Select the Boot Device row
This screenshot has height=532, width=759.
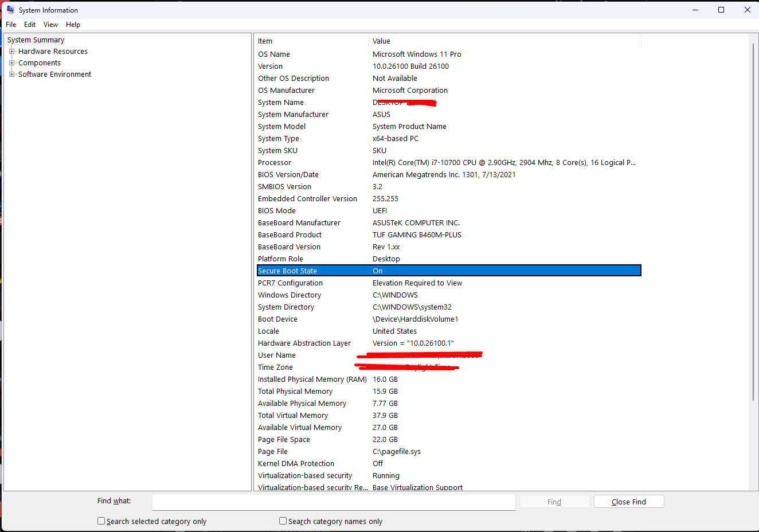(x=449, y=319)
